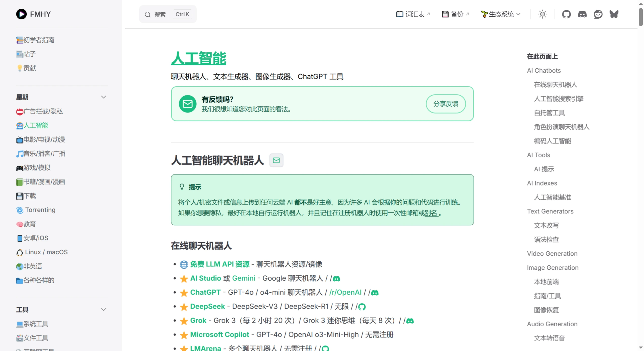Collapse the 星期 sidebar section
Viewport: 644px width, 351px height.
103,97
